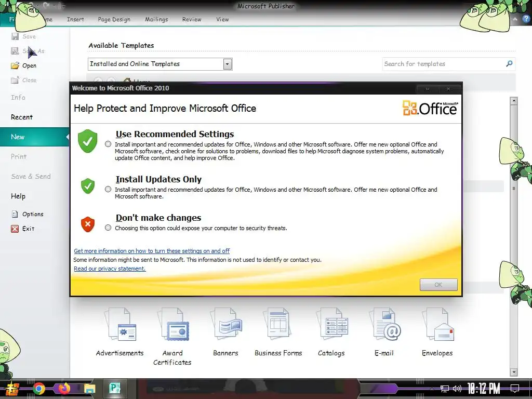532x399 pixels.
Task: Open the Page Design ribbon tab
Action: (114, 19)
